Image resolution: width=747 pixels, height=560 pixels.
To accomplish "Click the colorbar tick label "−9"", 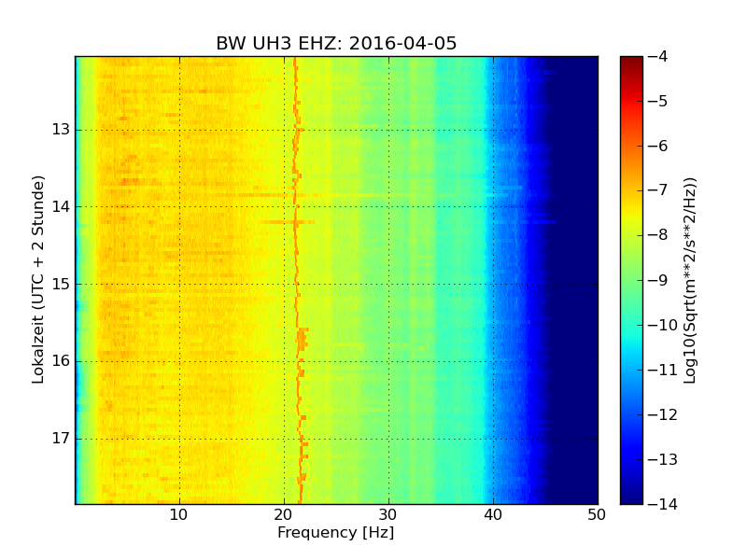I will 658,280.
